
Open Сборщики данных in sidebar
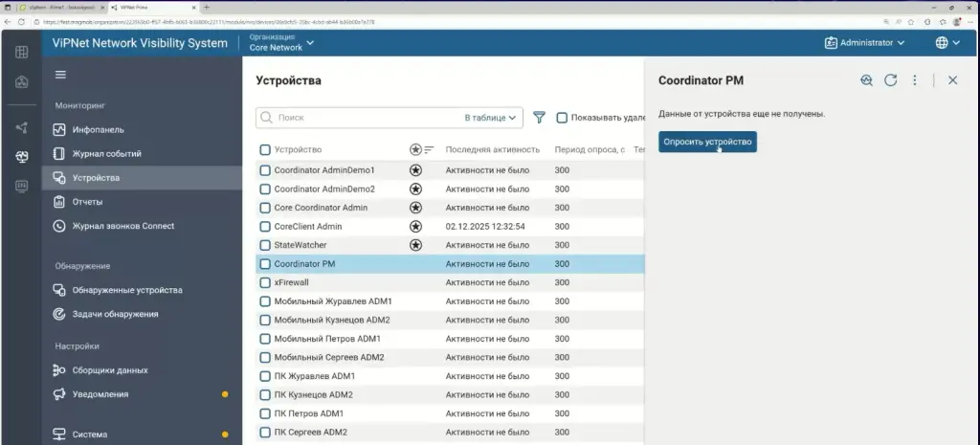point(142,370)
